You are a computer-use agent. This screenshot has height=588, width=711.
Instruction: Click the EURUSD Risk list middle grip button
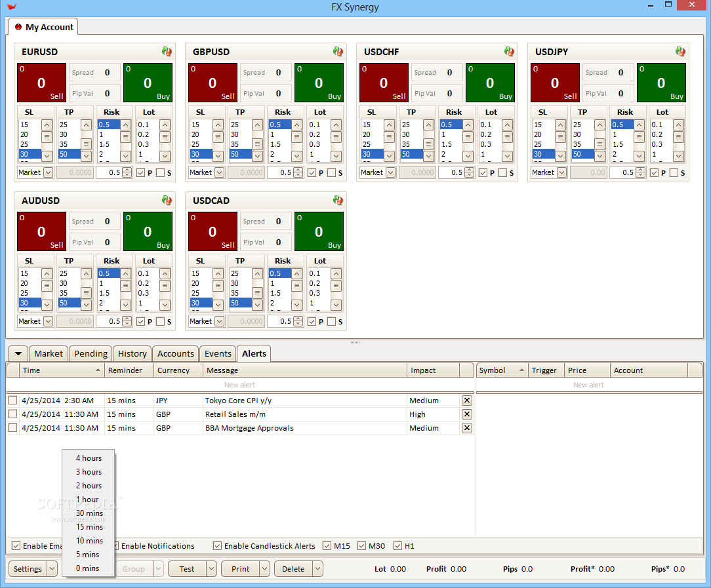[x=125, y=136]
